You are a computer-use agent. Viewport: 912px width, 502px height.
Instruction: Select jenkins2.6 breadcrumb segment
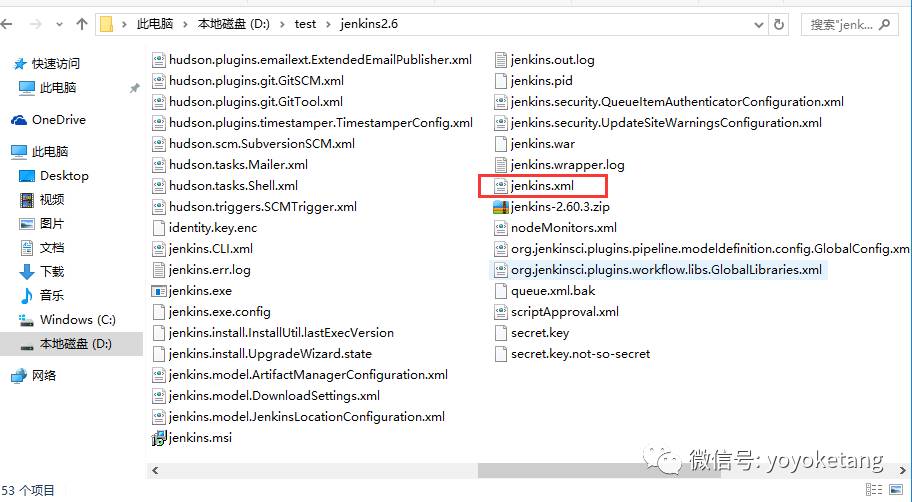point(369,24)
